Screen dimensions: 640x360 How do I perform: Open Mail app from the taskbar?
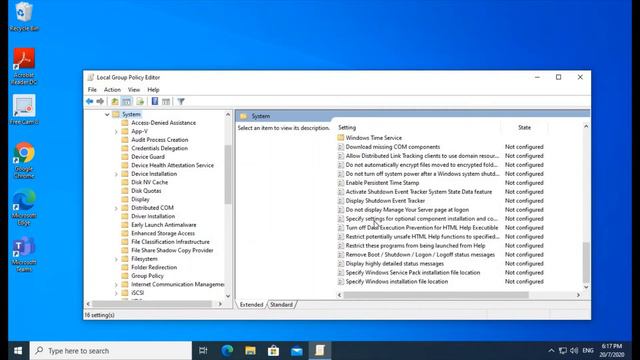(297, 351)
